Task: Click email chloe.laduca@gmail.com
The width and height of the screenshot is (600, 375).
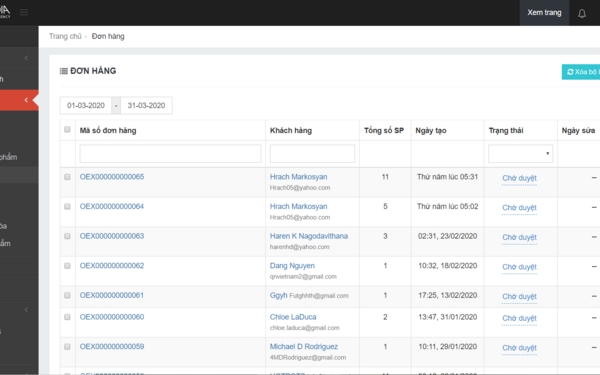Action: click(x=305, y=328)
